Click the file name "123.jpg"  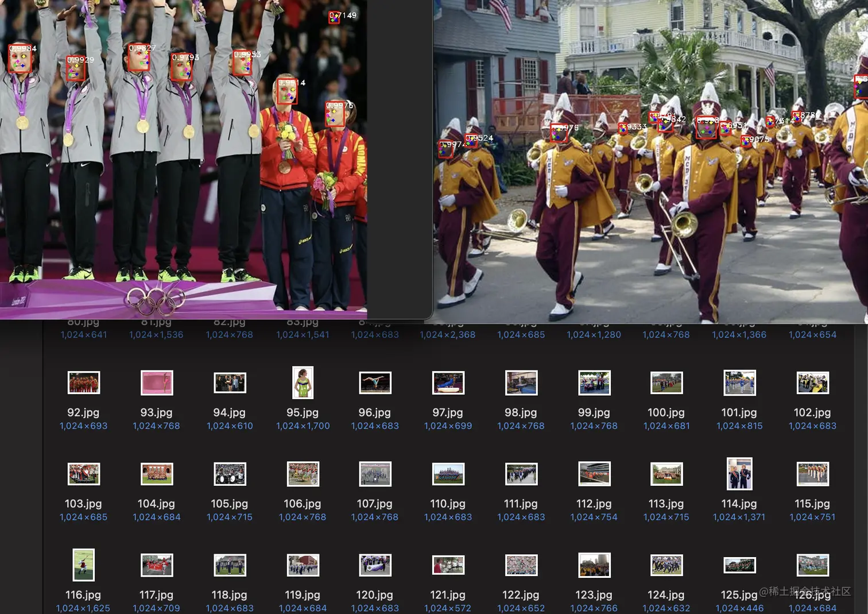click(594, 595)
